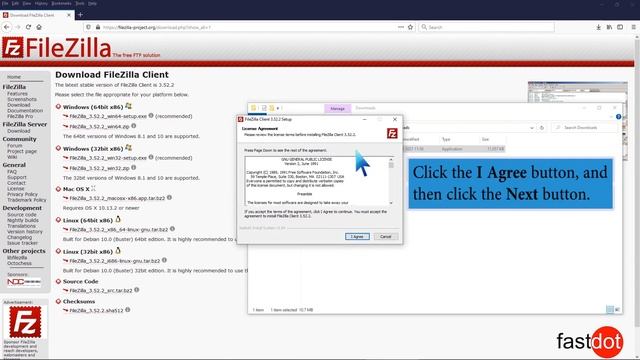Click the Search Downloads box in Explorer
640x360 pixels.
tap(584, 128)
